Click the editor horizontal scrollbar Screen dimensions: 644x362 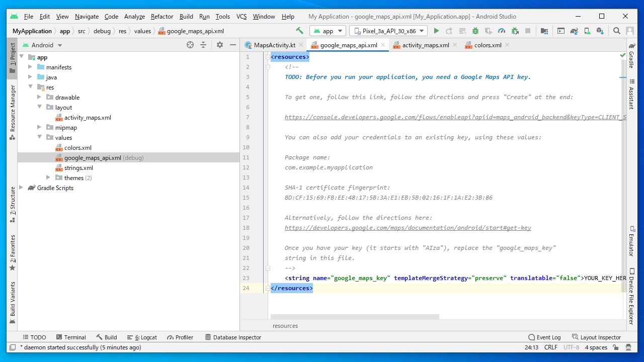[x=355, y=317]
